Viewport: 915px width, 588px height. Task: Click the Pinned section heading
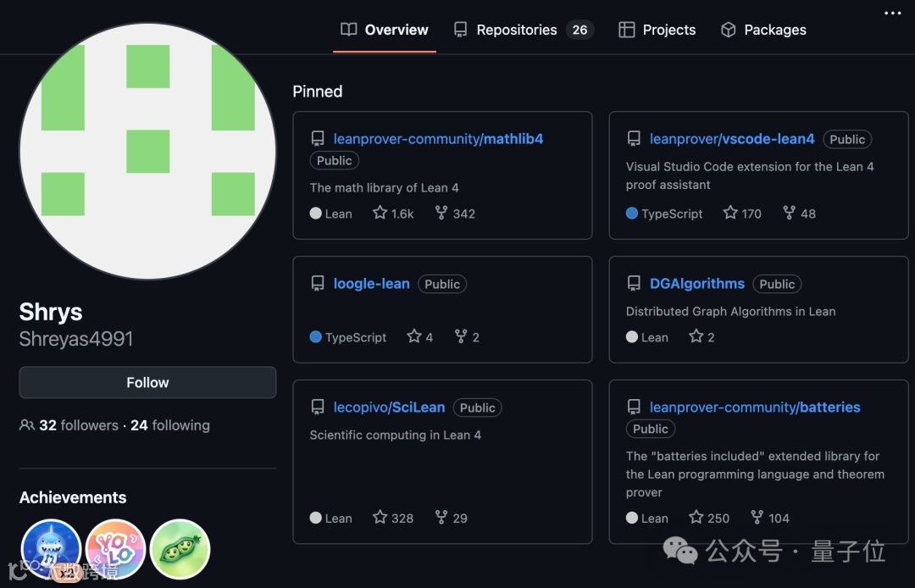318,92
